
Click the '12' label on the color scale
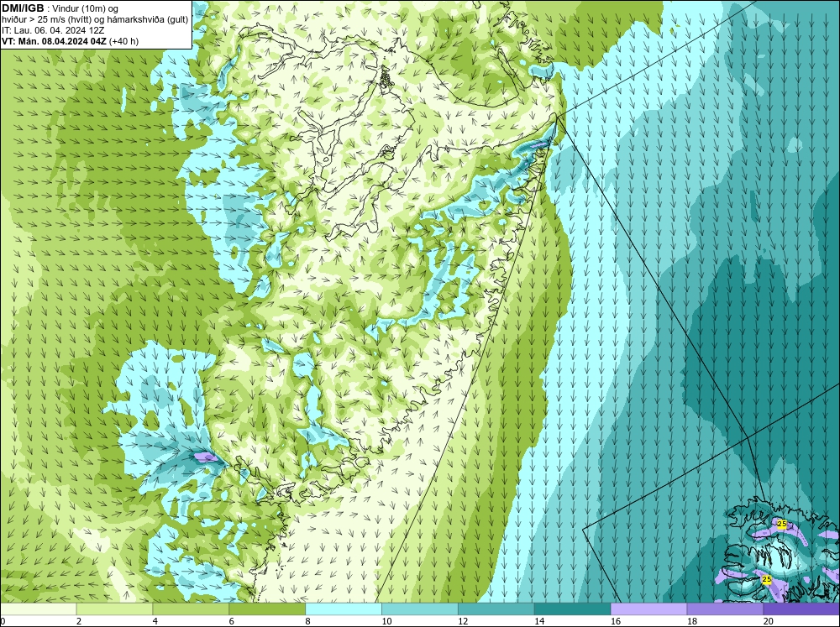pos(463,621)
